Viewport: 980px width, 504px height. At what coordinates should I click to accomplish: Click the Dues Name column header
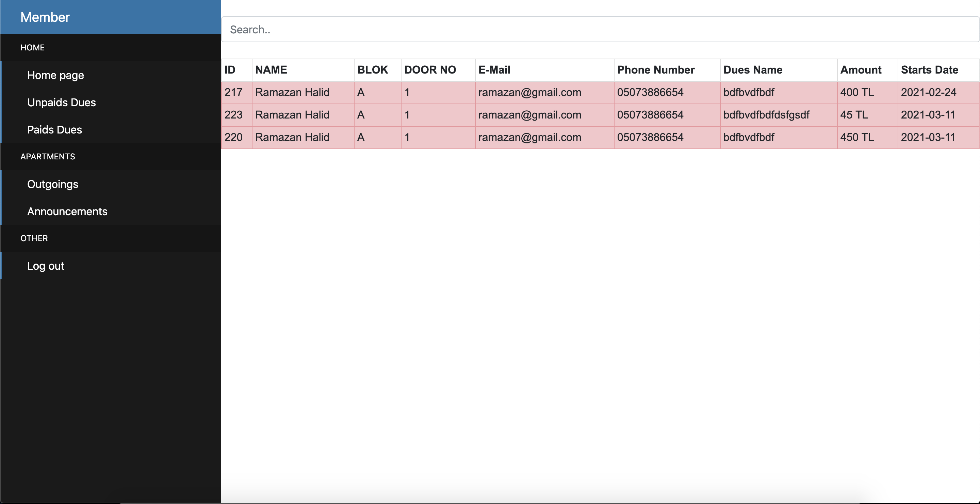(x=752, y=70)
